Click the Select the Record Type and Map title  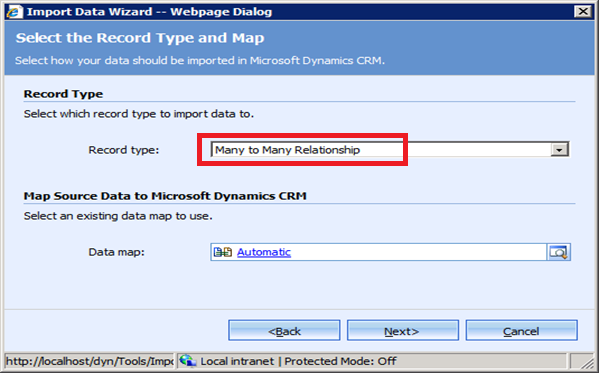point(140,38)
